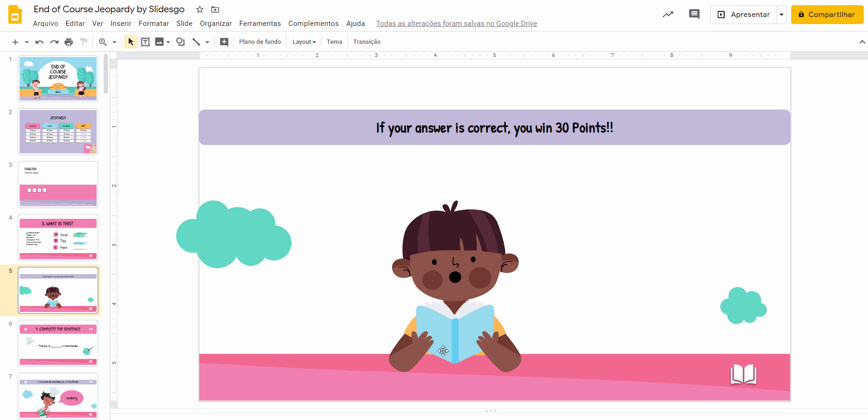Select the shape tool icon
Screen dimensions: 868x420
(x=180, y=42)
